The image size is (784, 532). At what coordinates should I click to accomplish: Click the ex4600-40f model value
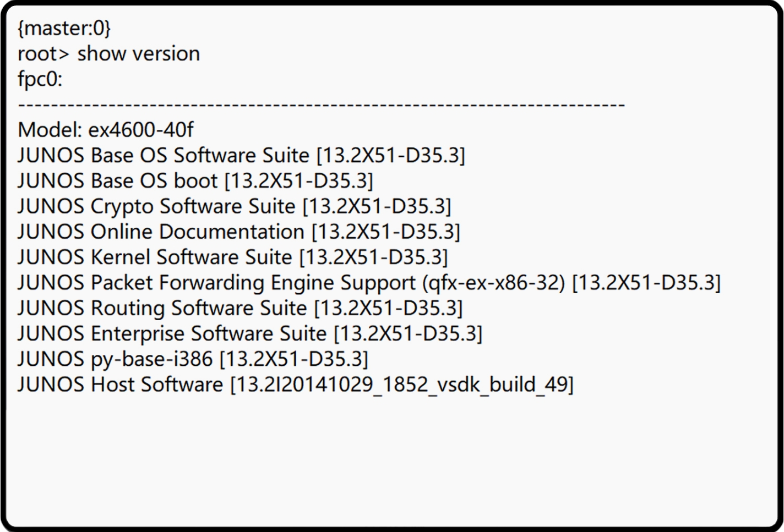(141, 130)
